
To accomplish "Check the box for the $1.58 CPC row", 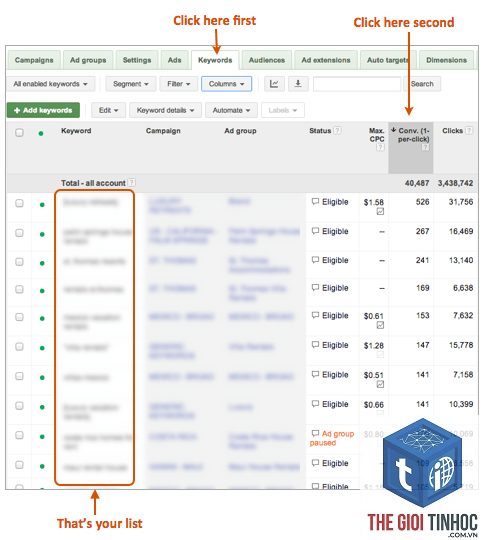I will click(19, 203).
